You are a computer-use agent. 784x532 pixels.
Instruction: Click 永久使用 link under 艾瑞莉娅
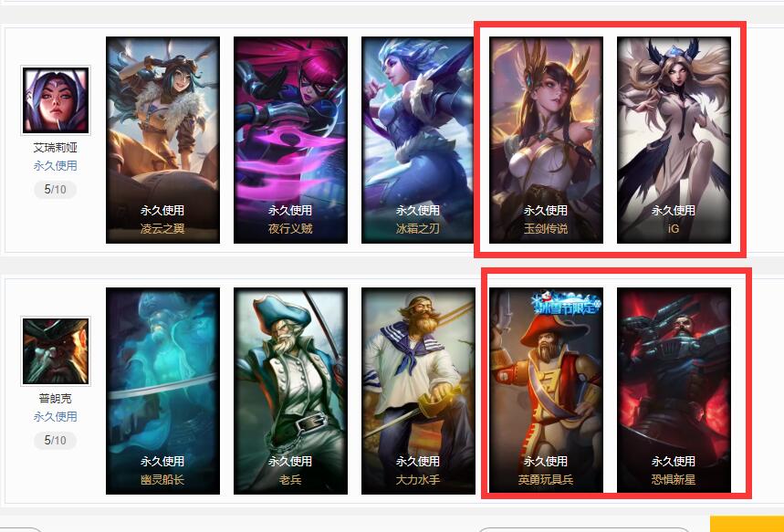click(56, 165)
